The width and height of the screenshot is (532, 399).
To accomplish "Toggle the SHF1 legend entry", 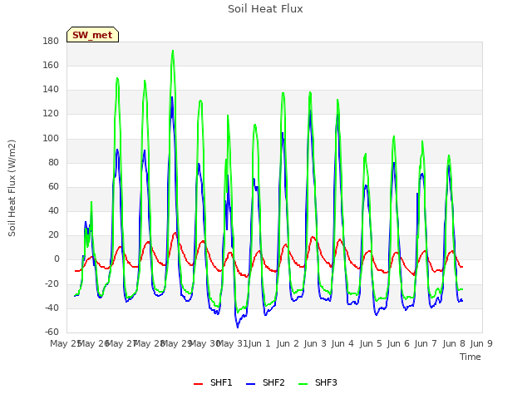I will click(x=213, y=382).
